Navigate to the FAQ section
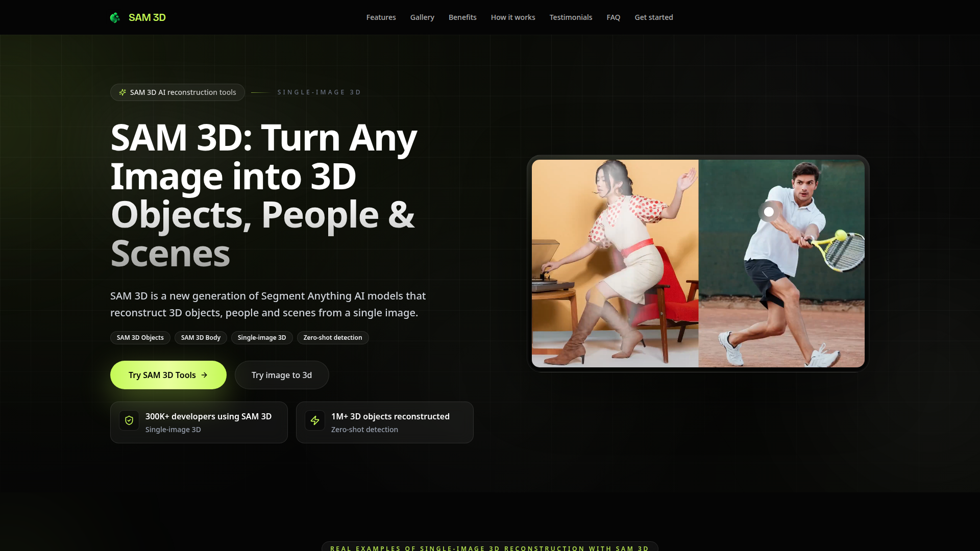The height and width of the screenshot is (551, 980). click(x=614, y=17)
